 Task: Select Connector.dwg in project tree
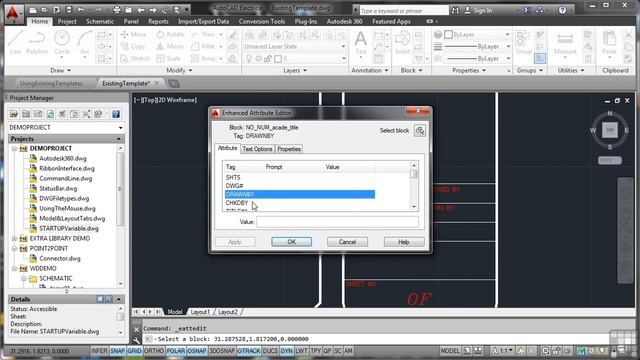[60, 258]
